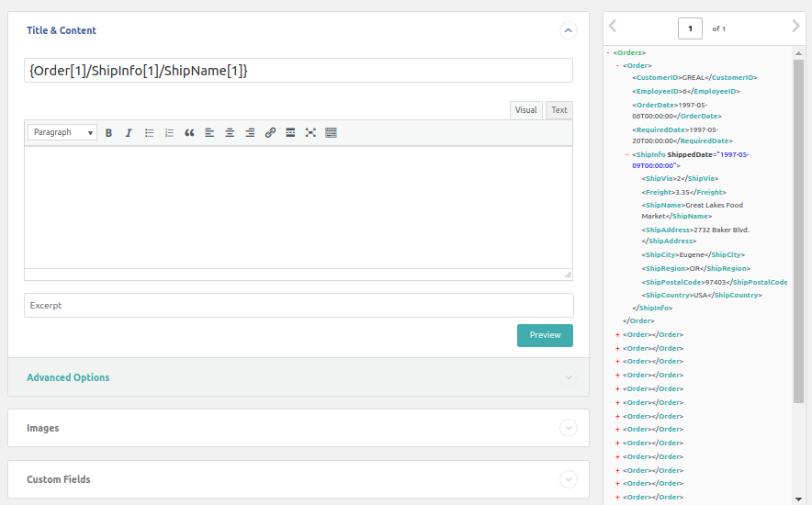Collapse the first expanded Order node
This screenshot has width=812, height=505.
[x=618, y=66]
